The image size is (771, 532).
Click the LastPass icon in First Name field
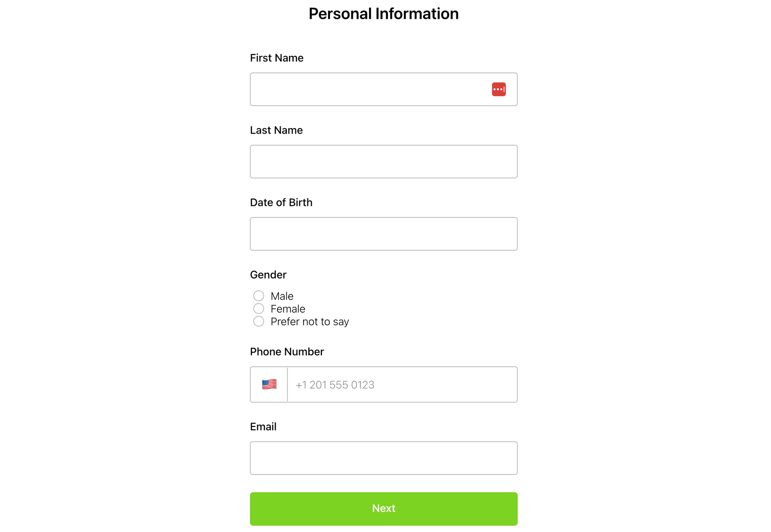click(x=498, y=89)
